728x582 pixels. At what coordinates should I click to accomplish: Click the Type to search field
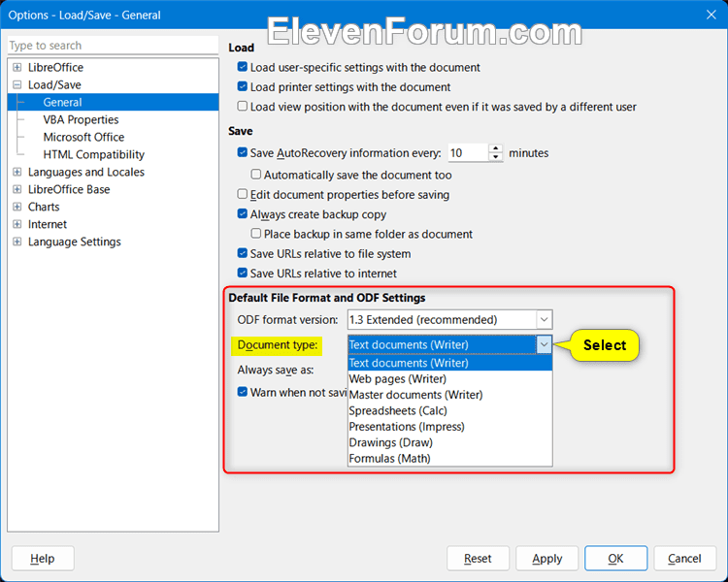[113, 46]
